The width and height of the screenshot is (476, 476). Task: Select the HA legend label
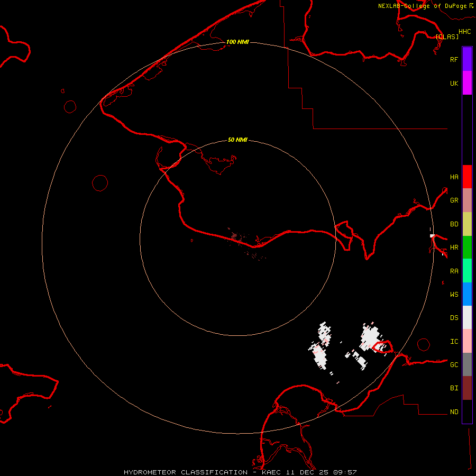coord(454,177)
